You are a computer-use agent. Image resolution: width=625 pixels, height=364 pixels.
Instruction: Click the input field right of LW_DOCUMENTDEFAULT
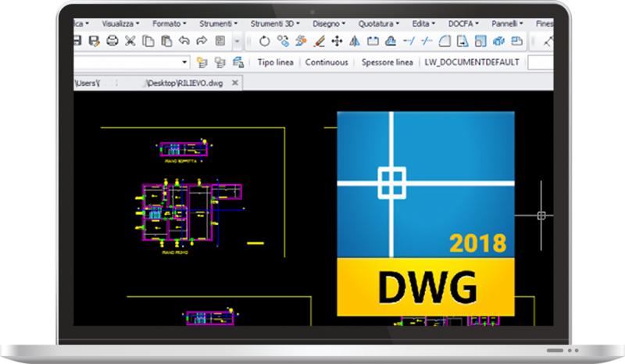541,62
